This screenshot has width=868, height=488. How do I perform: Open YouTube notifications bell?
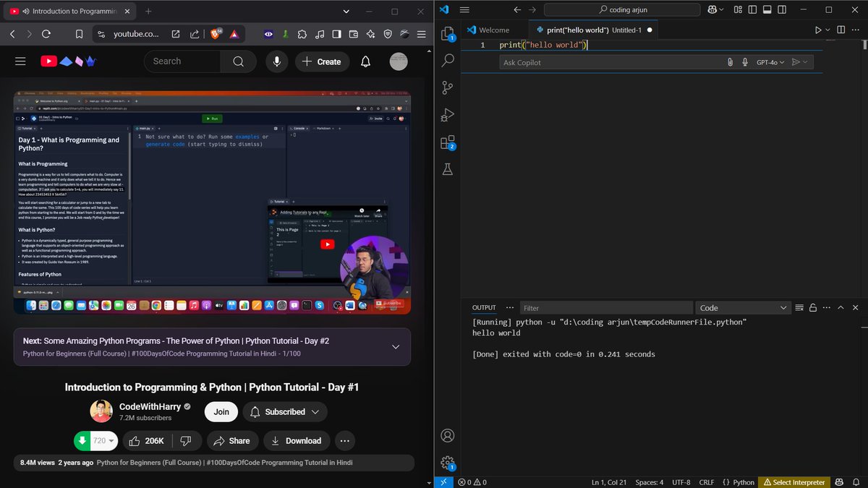[366, 61]
